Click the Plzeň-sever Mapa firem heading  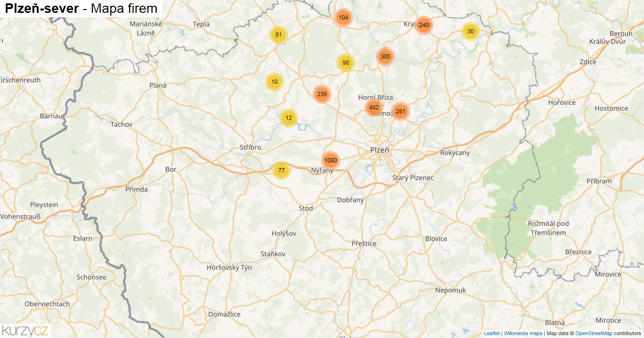point(81,8)
